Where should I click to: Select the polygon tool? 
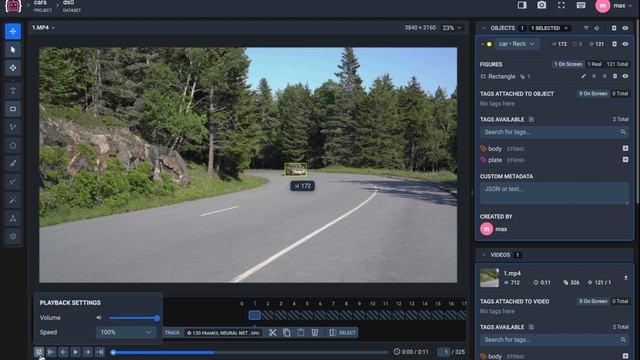pyautogui.click(x=13, y=145)
